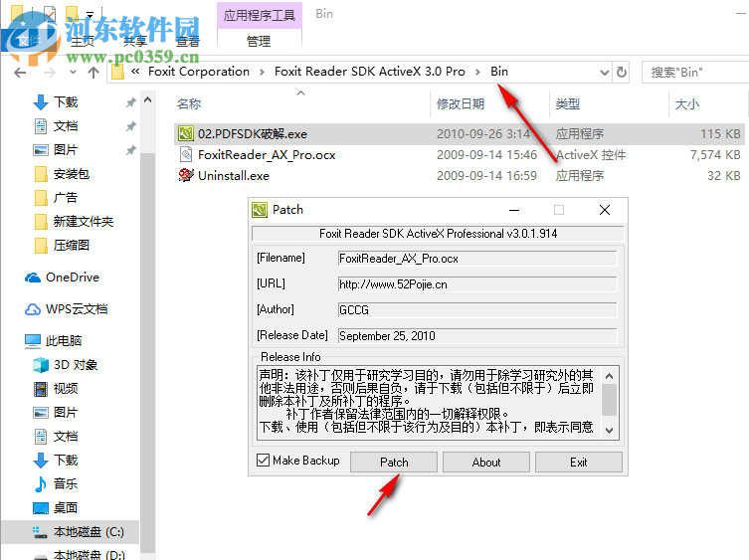The image size is (749, 560).
Task: Click the Release Date field
Action: click(477, 336)
